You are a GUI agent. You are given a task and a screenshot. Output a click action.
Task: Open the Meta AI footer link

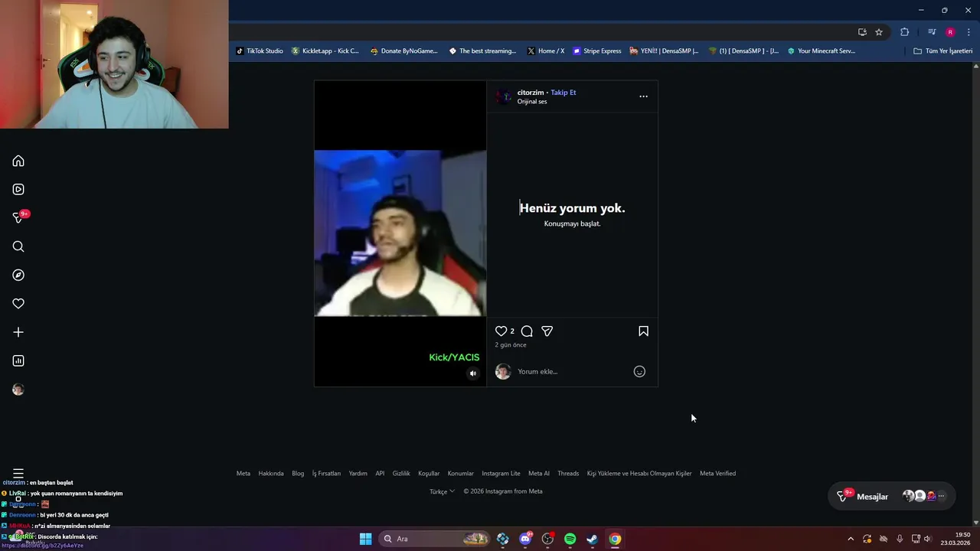[x=539, y=473]
